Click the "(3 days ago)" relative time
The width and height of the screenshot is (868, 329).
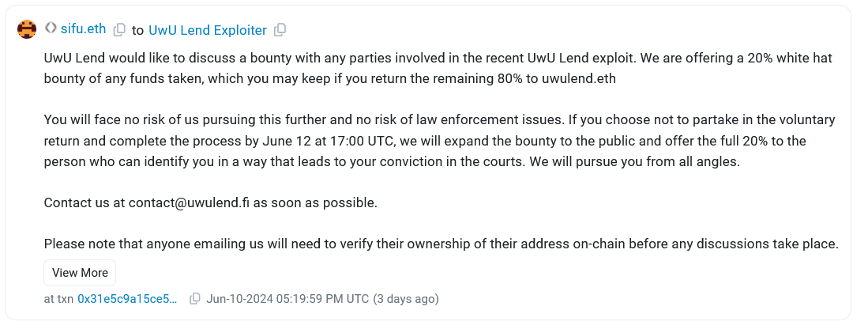tap(406, 299)
